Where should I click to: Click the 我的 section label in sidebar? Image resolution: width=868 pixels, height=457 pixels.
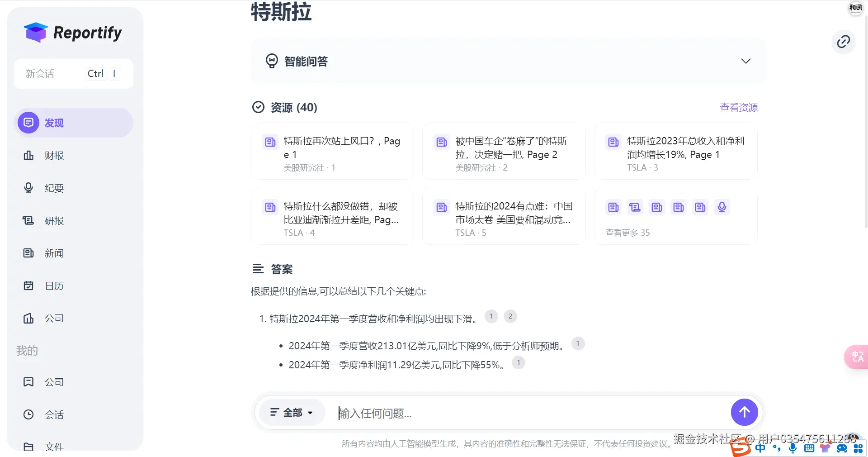[x=27, y=351]
